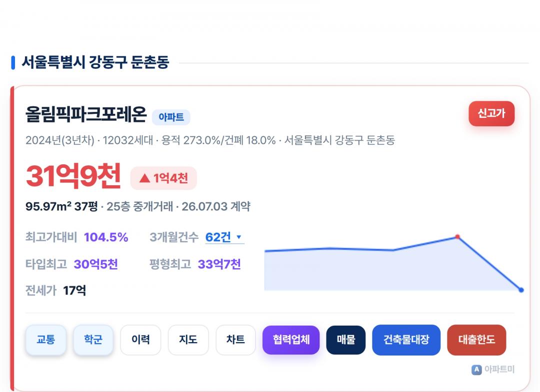Expand the 62건 three-month count dropdown
The image size is (540, 392).
[224, 237]
